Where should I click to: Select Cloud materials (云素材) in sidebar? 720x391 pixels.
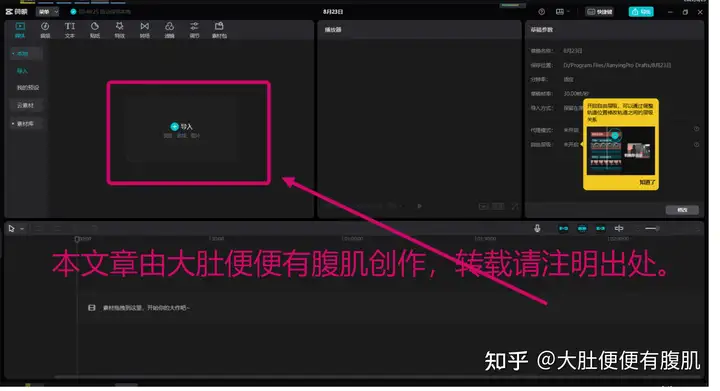26,106
